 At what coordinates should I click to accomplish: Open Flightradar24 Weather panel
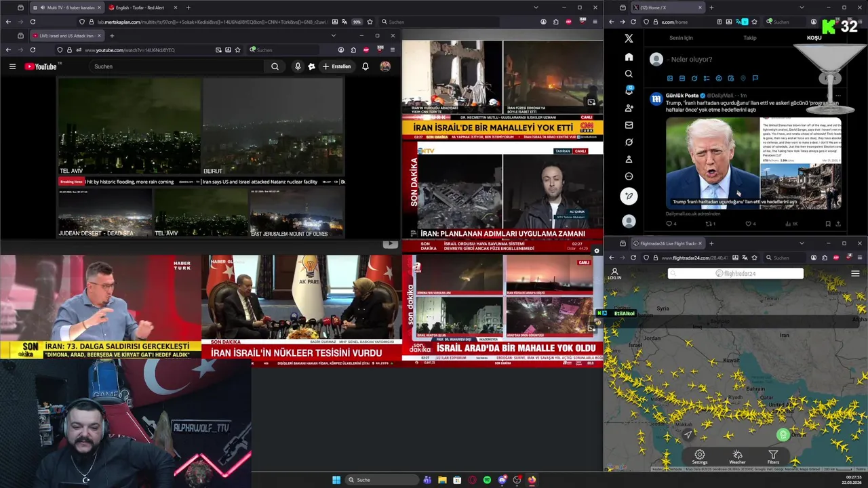[737, 457]
